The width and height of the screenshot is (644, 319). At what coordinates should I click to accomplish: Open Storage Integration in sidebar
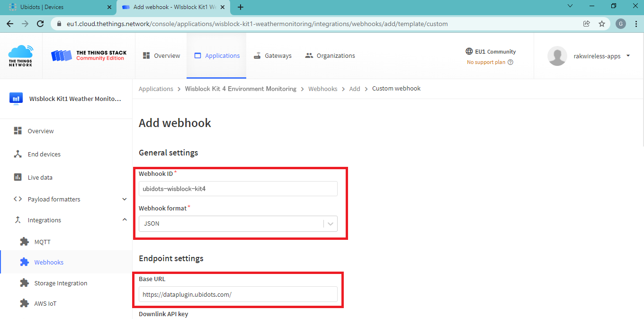pyautogui.click(x=61, y=283)
